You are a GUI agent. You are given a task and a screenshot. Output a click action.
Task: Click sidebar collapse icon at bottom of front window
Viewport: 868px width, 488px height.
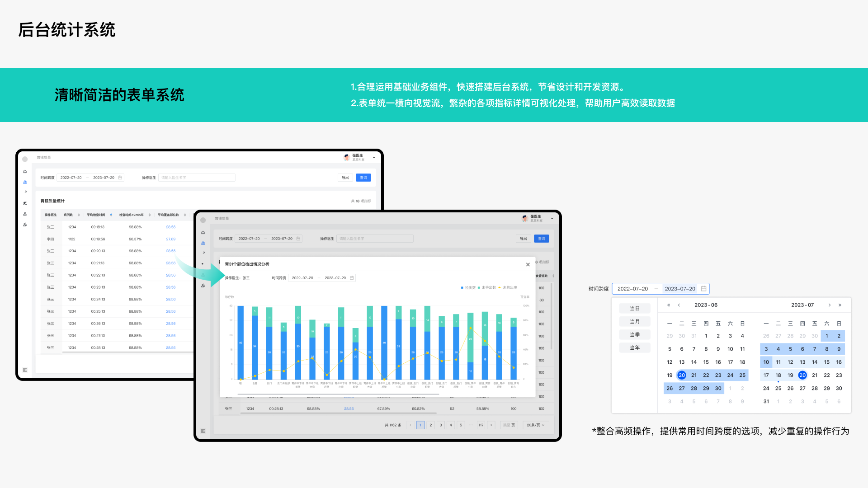(x=203, y=431)
